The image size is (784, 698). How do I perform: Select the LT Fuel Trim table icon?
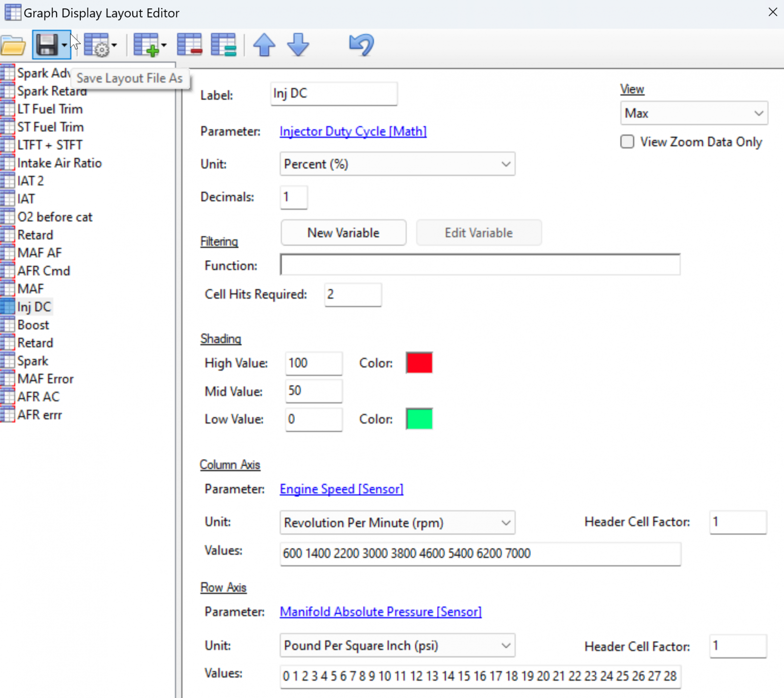tap(7, 109)
